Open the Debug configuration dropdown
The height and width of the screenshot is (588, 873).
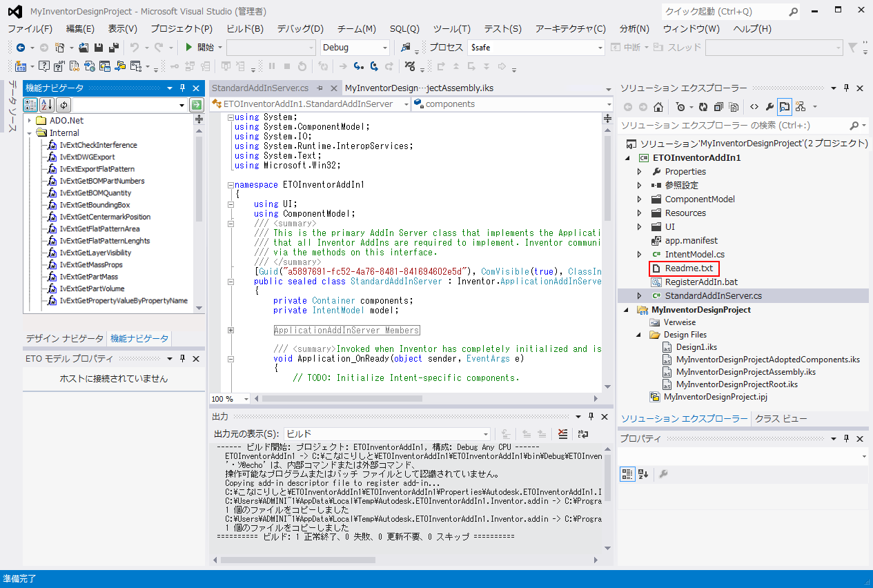point(384,48)
